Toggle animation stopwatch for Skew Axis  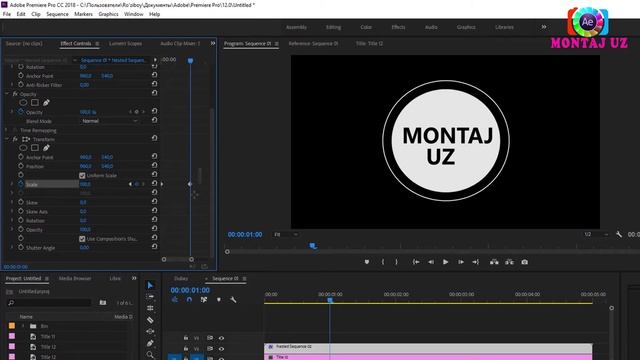(21, 211)
